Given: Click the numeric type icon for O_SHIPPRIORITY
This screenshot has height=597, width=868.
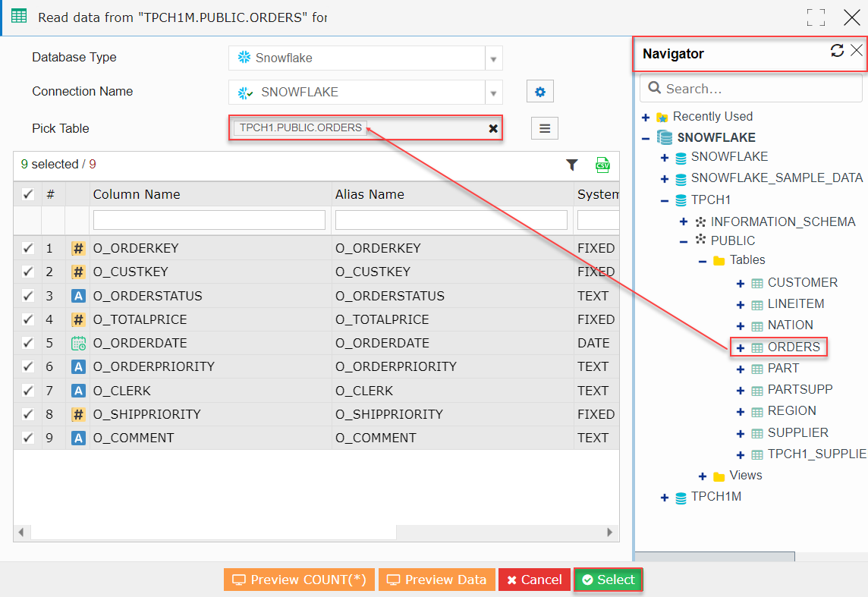Looking at the screenshot, I should point(78,414).
